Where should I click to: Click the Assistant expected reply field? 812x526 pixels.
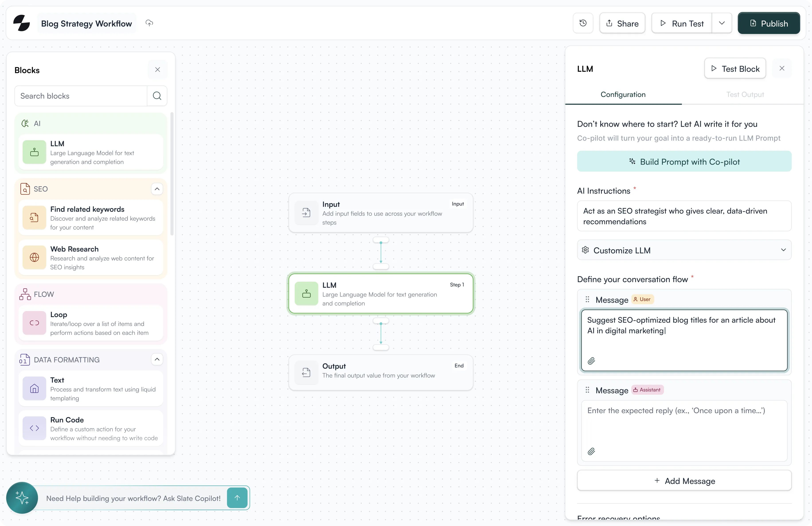click(x=684, y=431)
